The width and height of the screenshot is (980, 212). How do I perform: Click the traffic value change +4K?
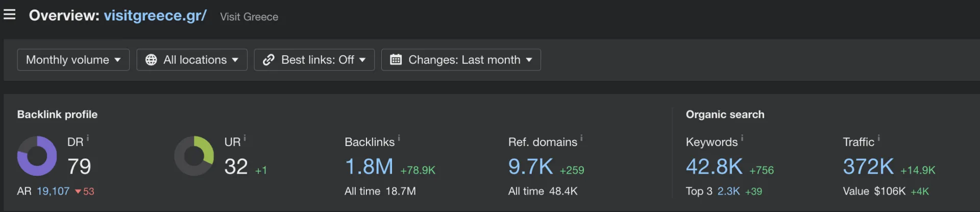[920, 191]
